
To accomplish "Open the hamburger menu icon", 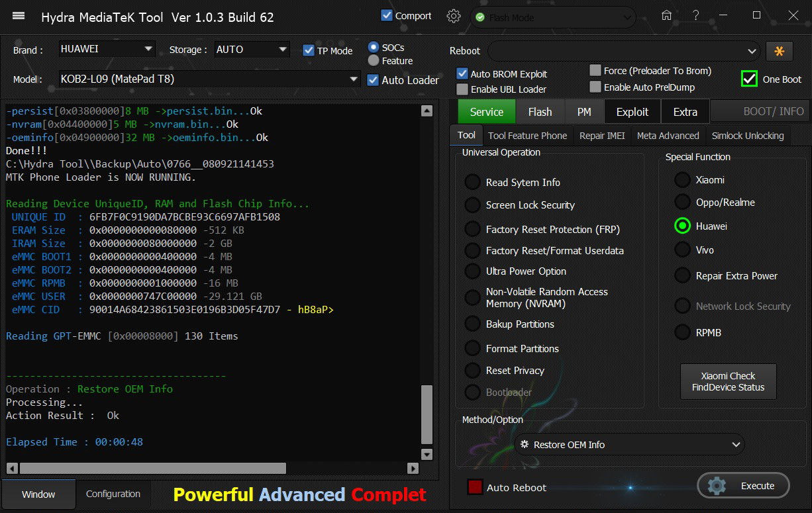I will pos(19,17).
